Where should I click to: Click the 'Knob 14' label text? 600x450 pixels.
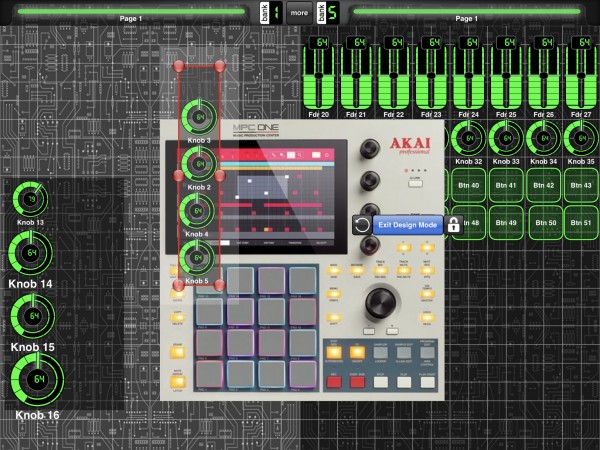pyautogui.click(x=30, y=284)
